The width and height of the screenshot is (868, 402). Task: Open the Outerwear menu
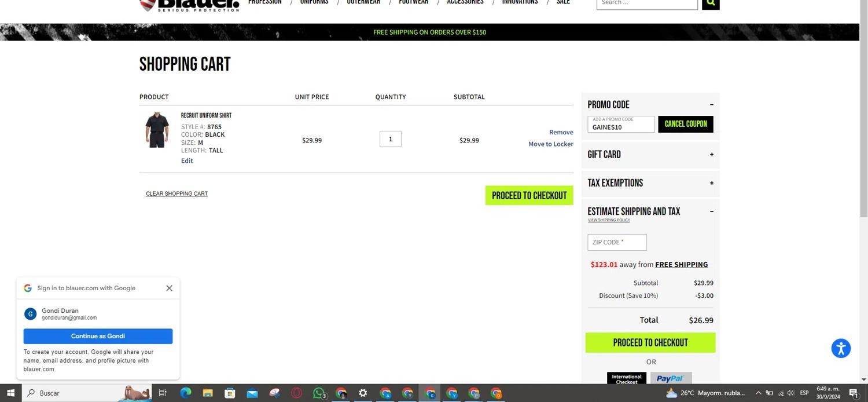pos(363,2)
